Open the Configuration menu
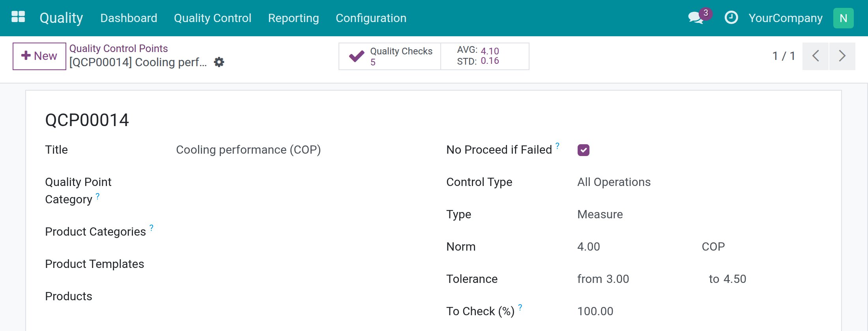This screenshot has height=331, width=868. coord(371,18)
